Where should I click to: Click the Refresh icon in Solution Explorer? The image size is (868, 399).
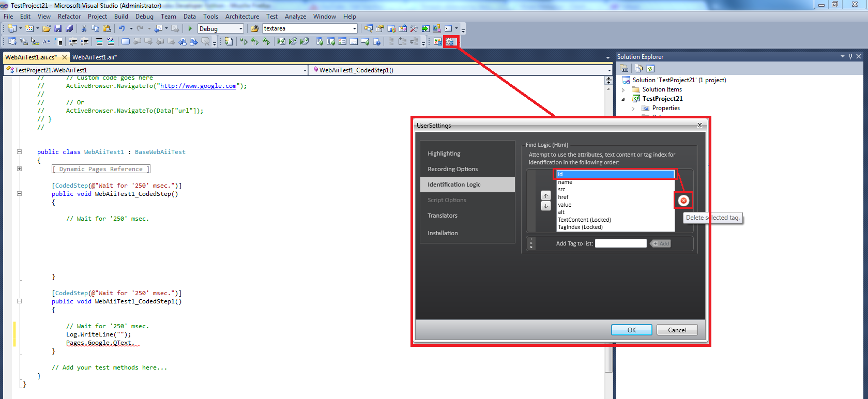click(650, 68)
